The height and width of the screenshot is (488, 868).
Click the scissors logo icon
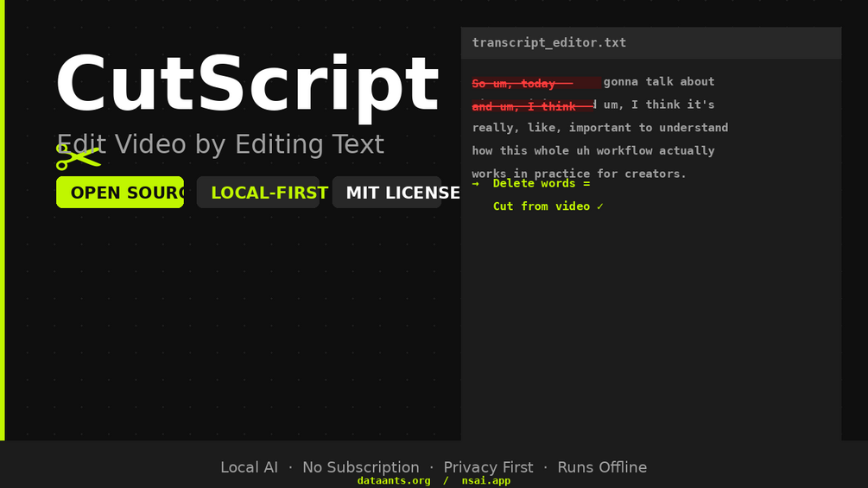pyautogui.click(x=79, y=157)
